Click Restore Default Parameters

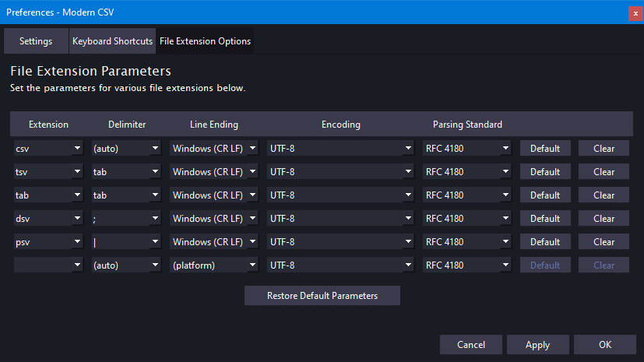tap(322, 296)
